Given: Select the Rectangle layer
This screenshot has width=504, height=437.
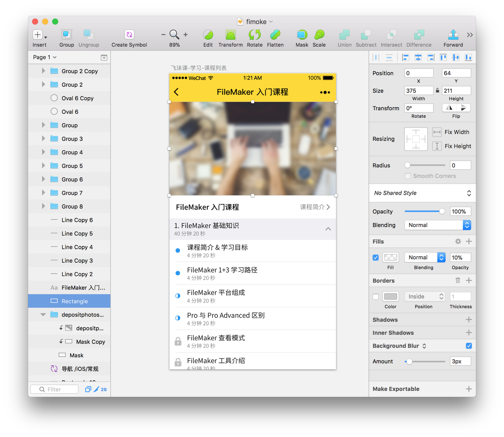Looking at the screenshot, I should (69, 301).
